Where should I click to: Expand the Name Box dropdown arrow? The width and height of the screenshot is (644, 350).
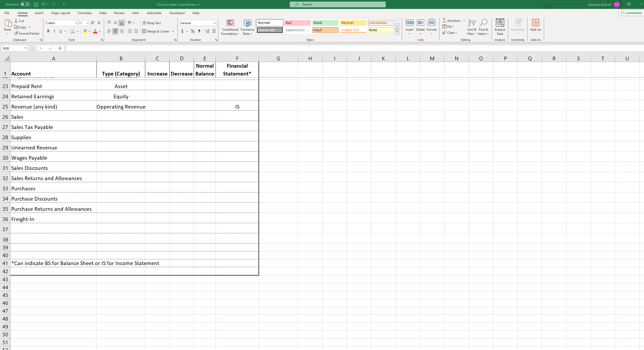[x=25, y=48]
